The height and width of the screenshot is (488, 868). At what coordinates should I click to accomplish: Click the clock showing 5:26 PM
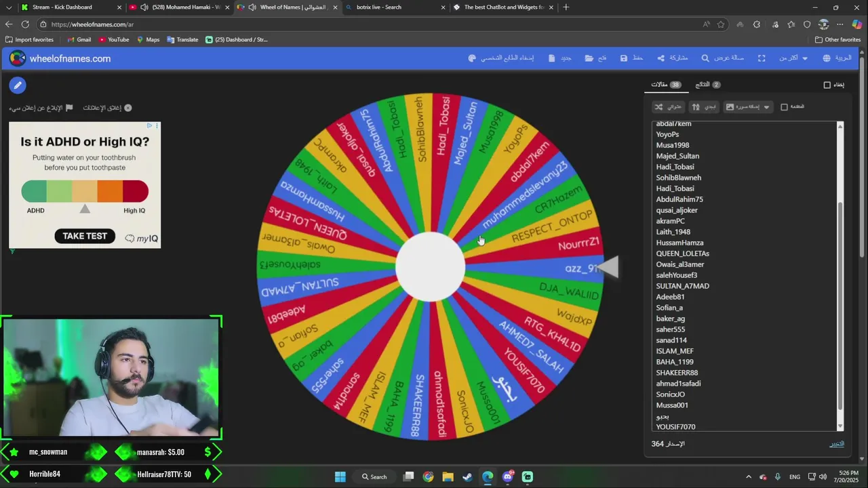coord(848,472)
